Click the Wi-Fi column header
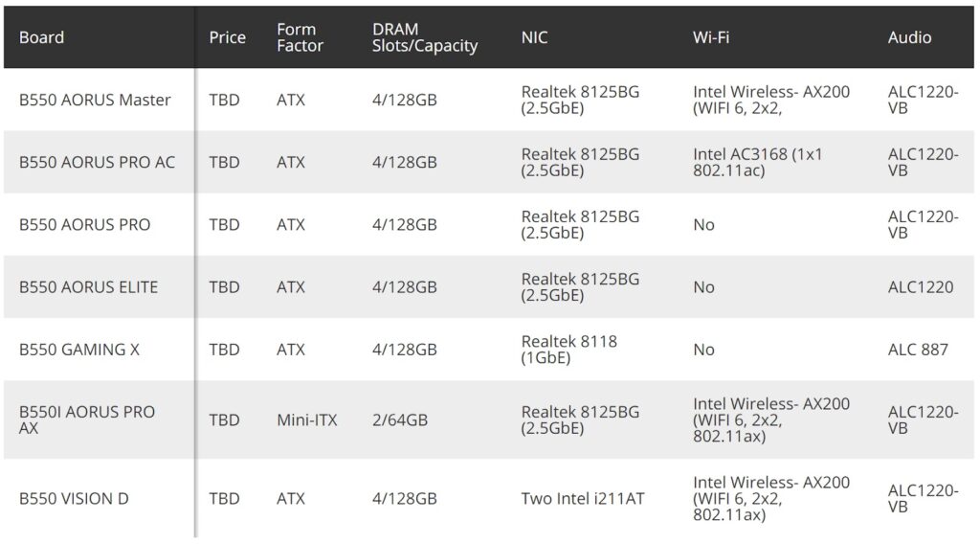980x544 pixels. coord(710,37)
